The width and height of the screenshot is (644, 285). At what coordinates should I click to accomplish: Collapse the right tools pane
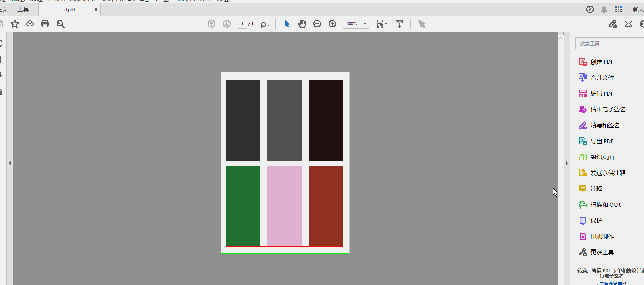(566, 163)
